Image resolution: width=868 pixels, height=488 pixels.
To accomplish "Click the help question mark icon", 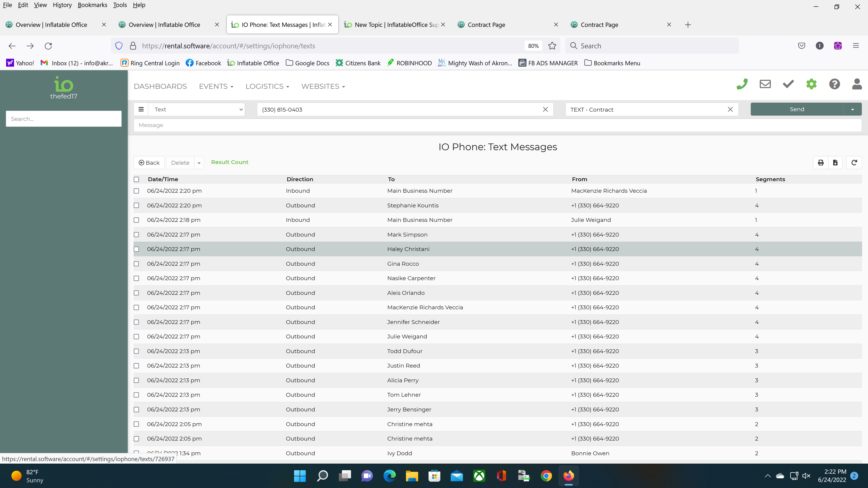I will coord(834,84).
